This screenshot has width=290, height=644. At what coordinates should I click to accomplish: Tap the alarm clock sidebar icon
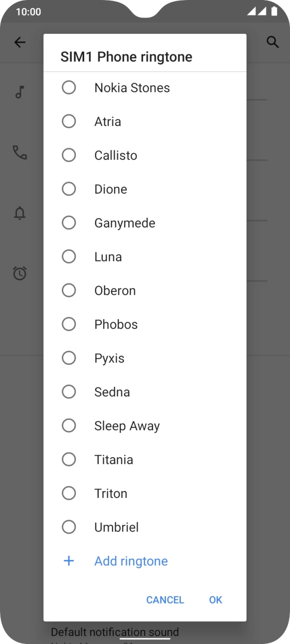tap(20, 273)
